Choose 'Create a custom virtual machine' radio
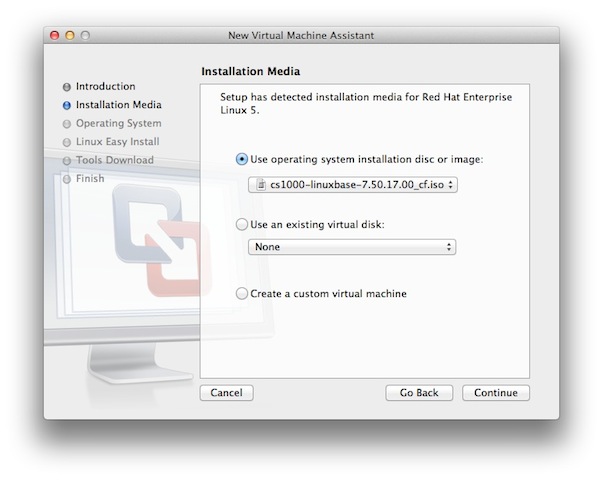This screenshot has height=480, width=603. click(x=242, y=293)
